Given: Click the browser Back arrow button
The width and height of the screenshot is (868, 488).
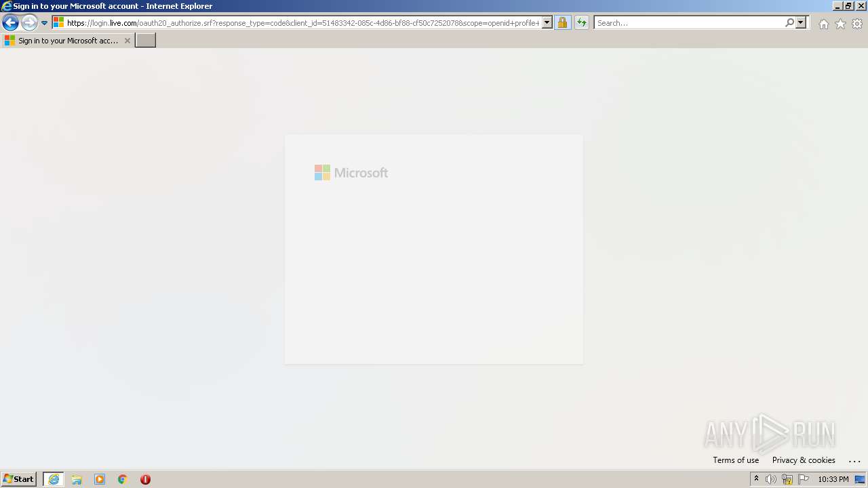Looking at the screenshot, I should tap(10, 23).
